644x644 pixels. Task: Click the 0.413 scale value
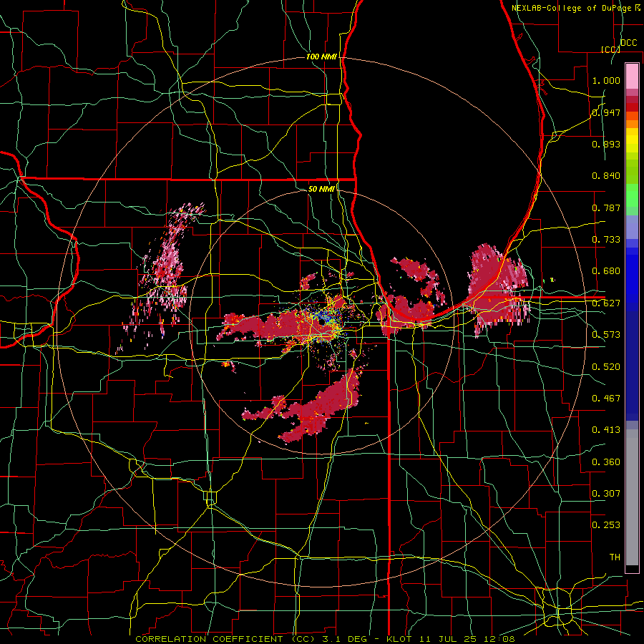tap(606, 430)
